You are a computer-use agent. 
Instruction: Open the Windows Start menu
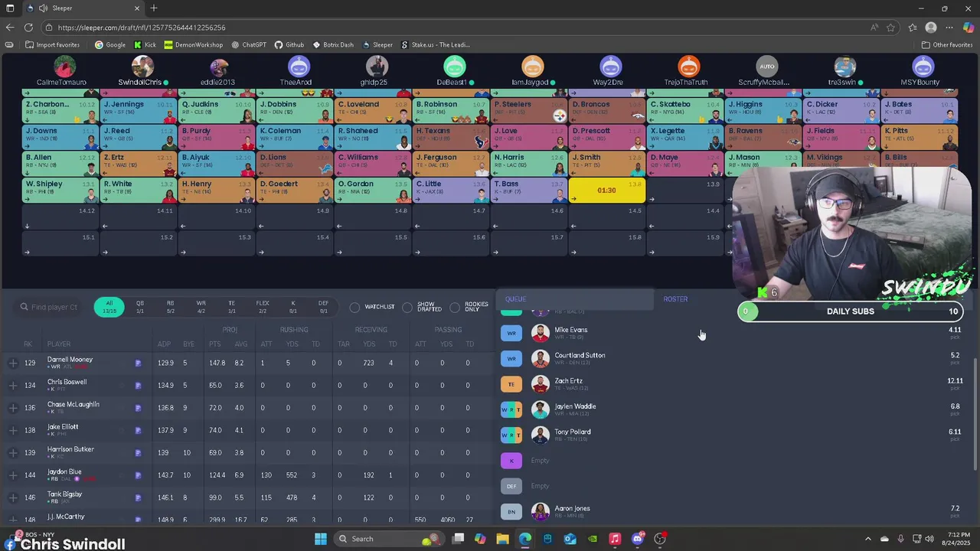321,539
